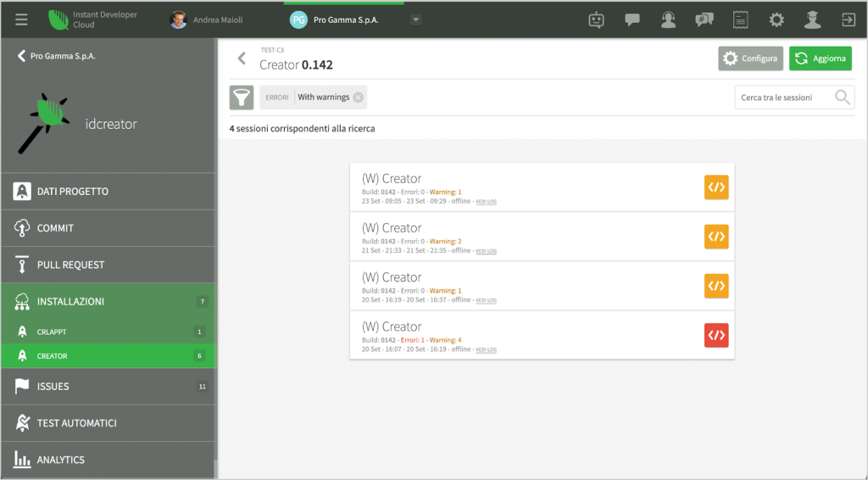Open Andrea Maioli user avatar
The image size is (868, 480).
(x=178, y=20)
